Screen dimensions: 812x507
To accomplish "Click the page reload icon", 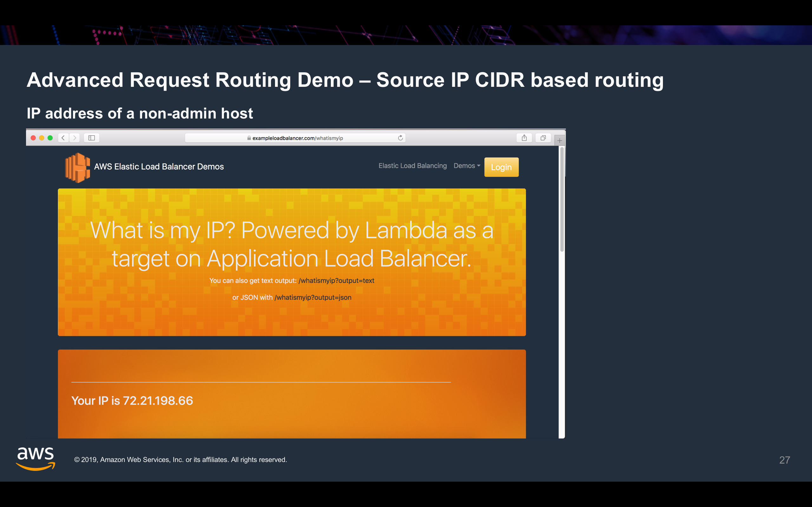I will pyautogui.click(x=400, y=138).
